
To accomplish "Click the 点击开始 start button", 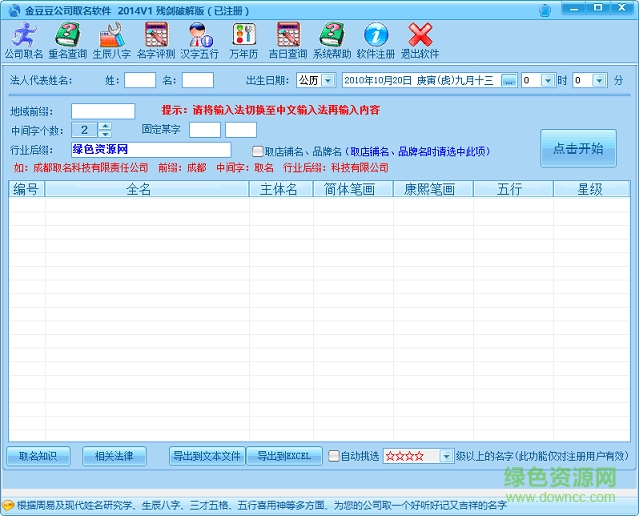I will pos(578,149).
